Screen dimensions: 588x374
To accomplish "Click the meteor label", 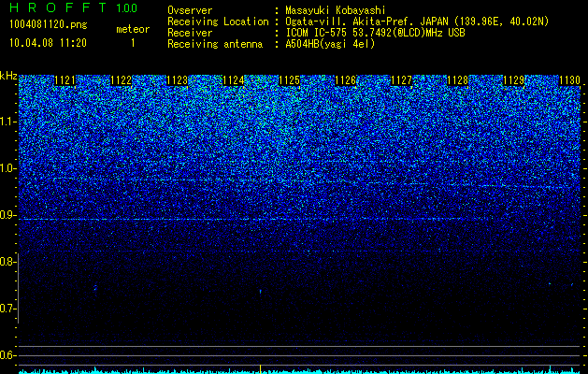I will pyautogui.click(x=133, y=29).
